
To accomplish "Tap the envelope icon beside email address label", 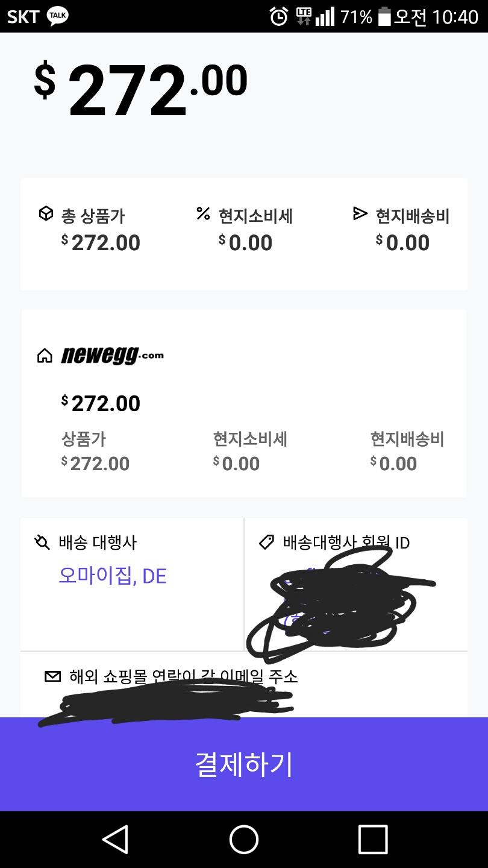I will pos(53,676).
